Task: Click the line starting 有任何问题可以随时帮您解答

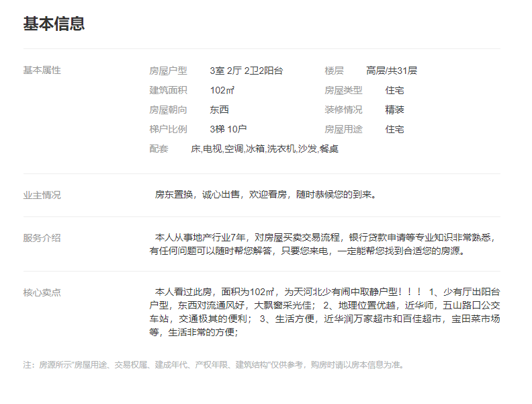Action: pos(308,251)
